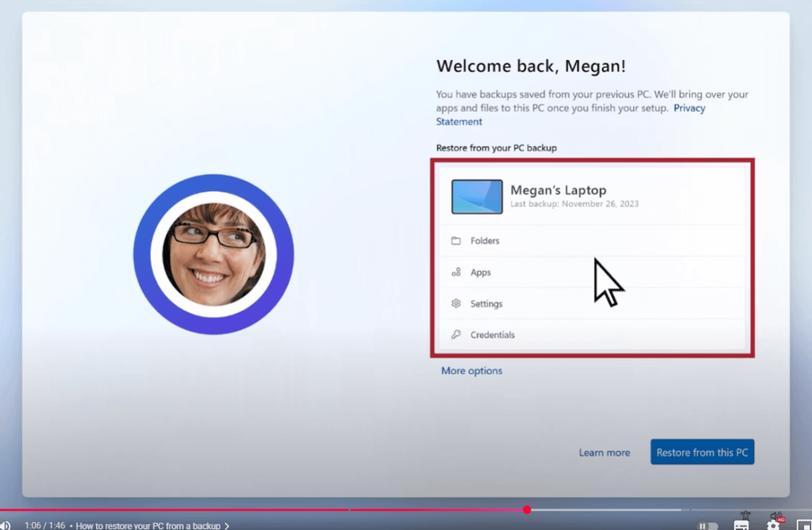Screen dimensions: 812x530
Task: Open video player settings gear
Action: [x=773, y=524]
